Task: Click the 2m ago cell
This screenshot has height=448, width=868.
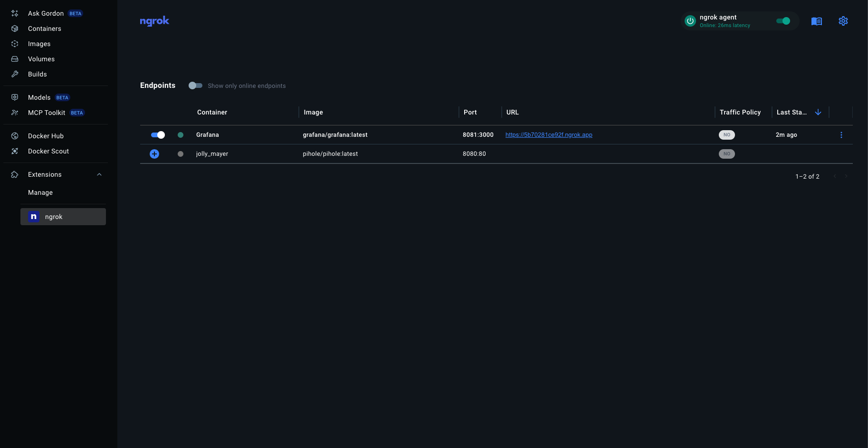Action: [x=786, y=135]
